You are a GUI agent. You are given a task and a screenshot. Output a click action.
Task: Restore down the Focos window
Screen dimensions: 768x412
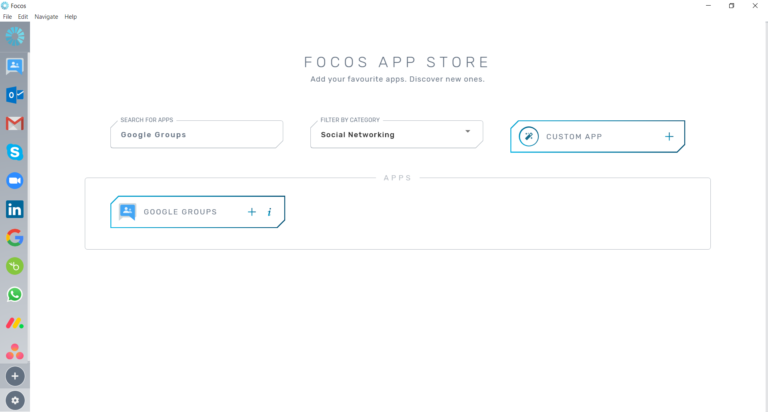pos(731,6)
